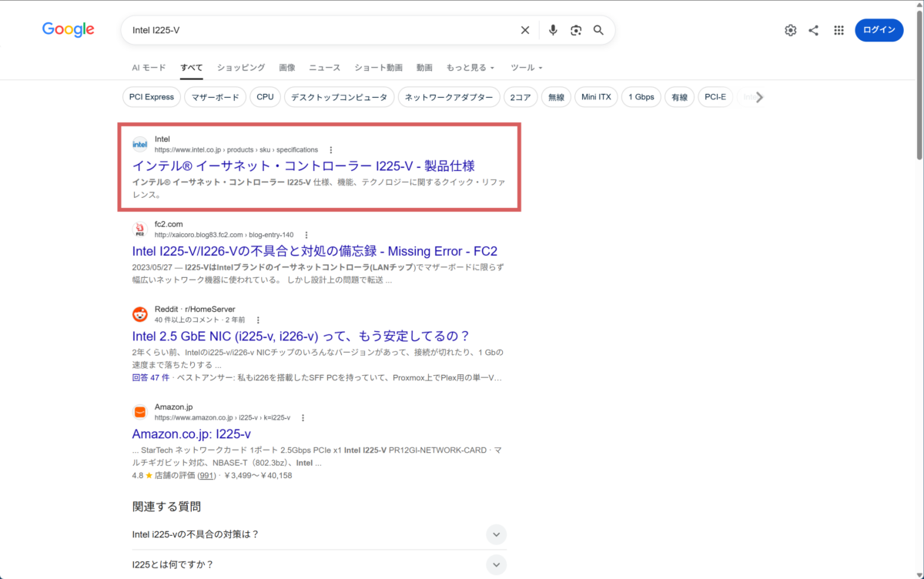Select the PCI Express filter chip
Image resolution: width=924 pixels, height=579 pixels.
(152, 97)
